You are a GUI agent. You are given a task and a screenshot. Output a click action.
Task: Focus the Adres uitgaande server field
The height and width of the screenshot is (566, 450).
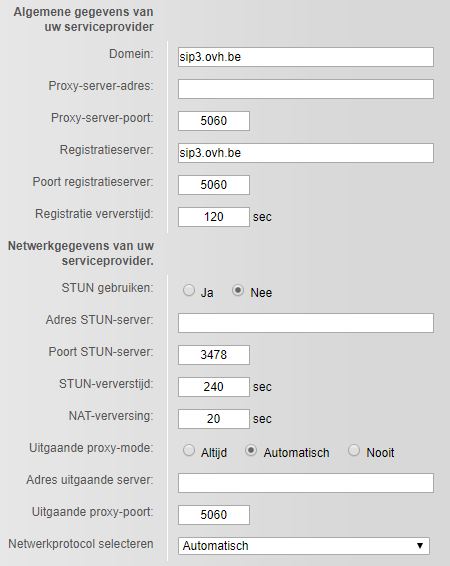[x=306, y=483]
